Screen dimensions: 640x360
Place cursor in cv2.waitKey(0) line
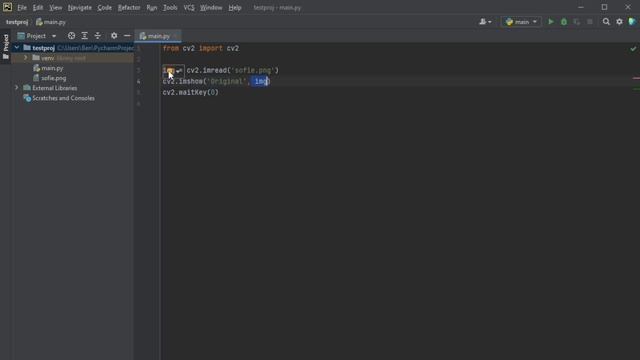pyautogui.click(x=191, y=93)
